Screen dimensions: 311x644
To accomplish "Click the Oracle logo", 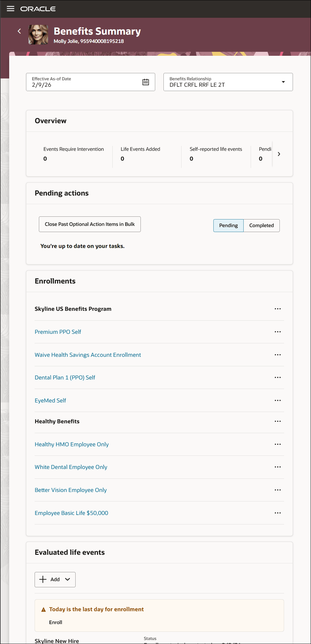I will pos(38,9).
